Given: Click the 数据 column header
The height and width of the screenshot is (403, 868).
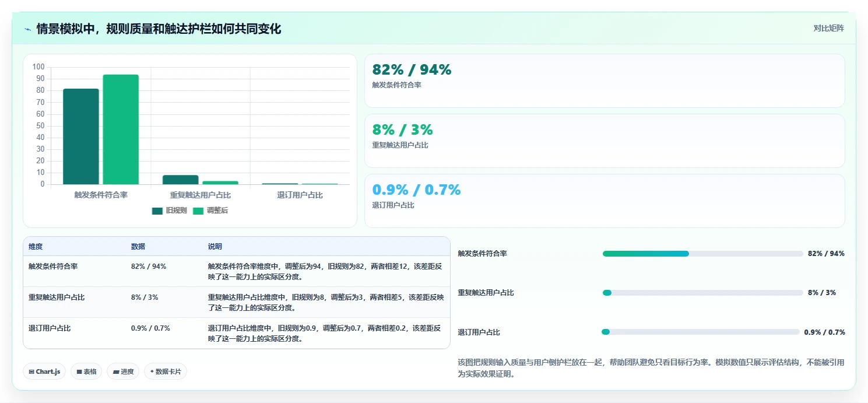Looking at the screenshot, I should point(138,247).
